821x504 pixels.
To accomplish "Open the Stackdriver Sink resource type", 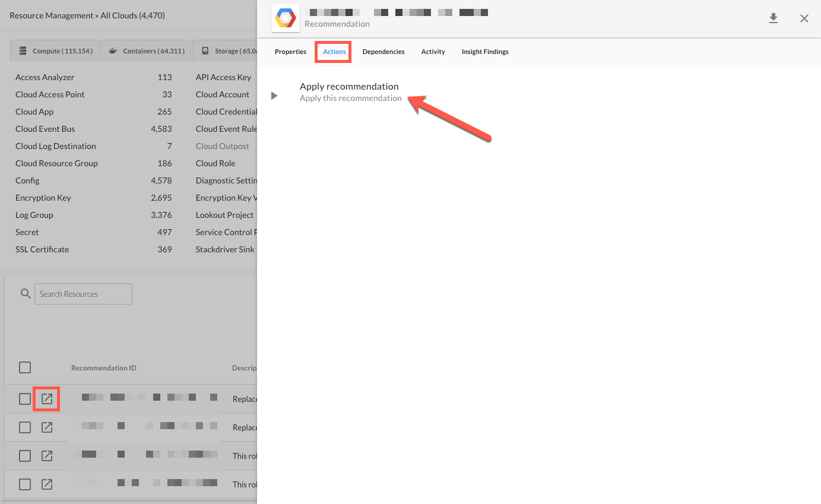I will [x=225, y=249].
